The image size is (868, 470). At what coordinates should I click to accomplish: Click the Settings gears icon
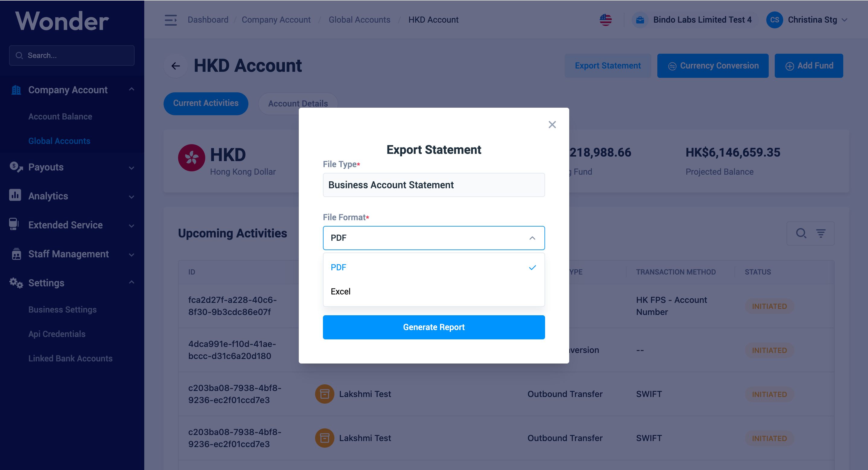pos(16,283)
